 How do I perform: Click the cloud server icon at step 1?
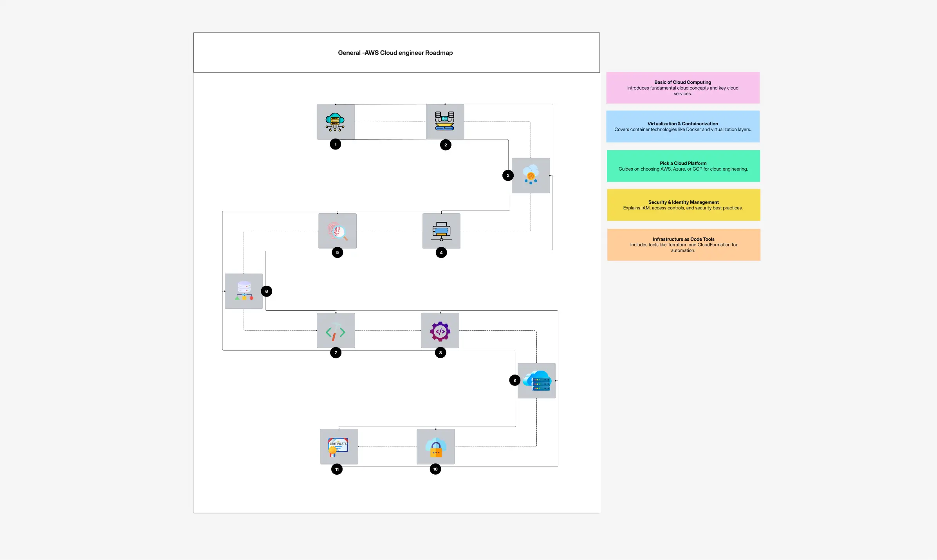coord(335,122)
